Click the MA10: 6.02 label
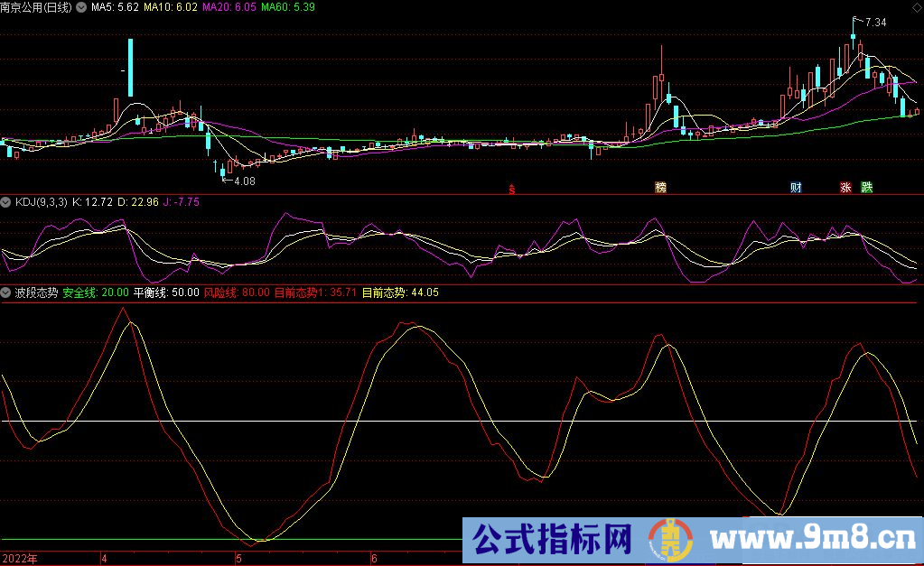The width and height of the screenshot is (924, 566). coord(171,7)
